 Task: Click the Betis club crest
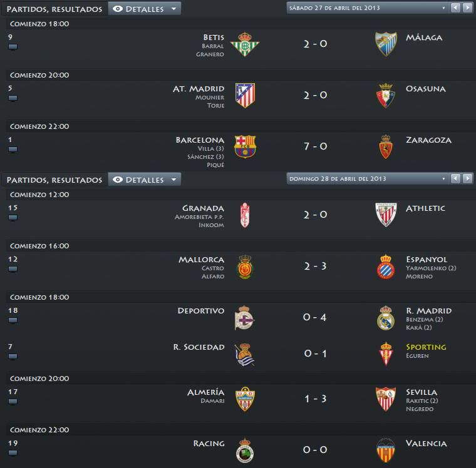pos(245,44)
